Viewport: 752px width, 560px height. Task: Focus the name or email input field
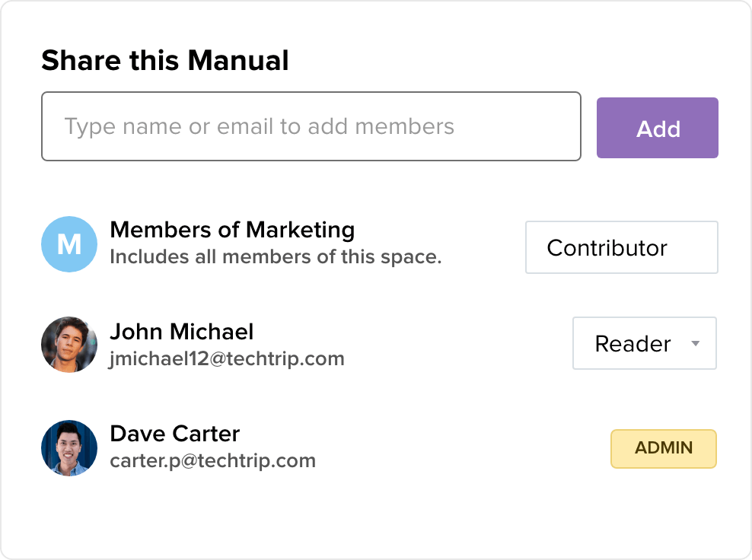point(311,126)
